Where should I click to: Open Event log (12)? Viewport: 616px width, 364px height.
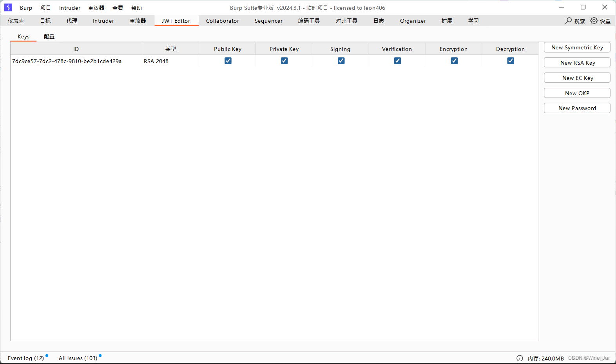(26, 358)
